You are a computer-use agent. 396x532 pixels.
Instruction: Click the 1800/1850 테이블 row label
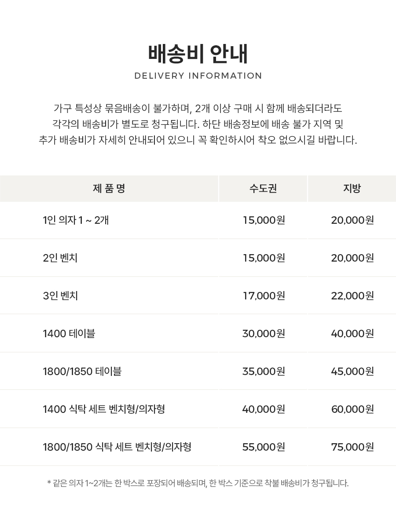(82, 372)
